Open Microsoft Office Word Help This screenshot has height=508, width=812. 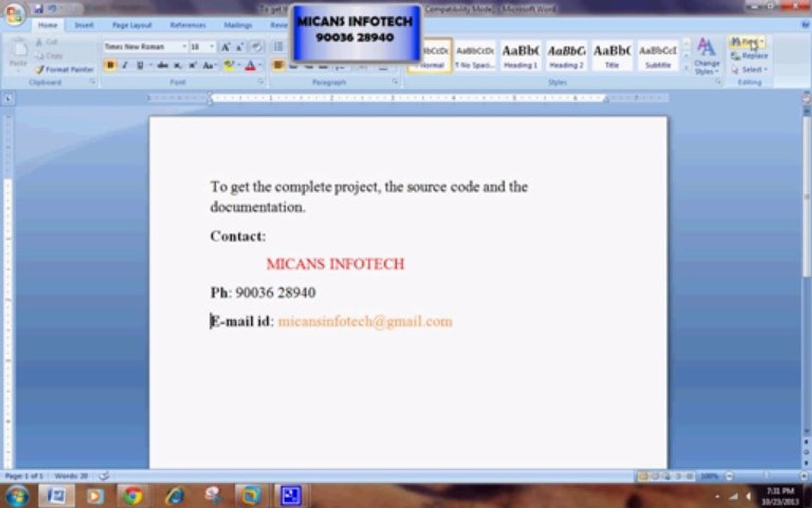805,25
